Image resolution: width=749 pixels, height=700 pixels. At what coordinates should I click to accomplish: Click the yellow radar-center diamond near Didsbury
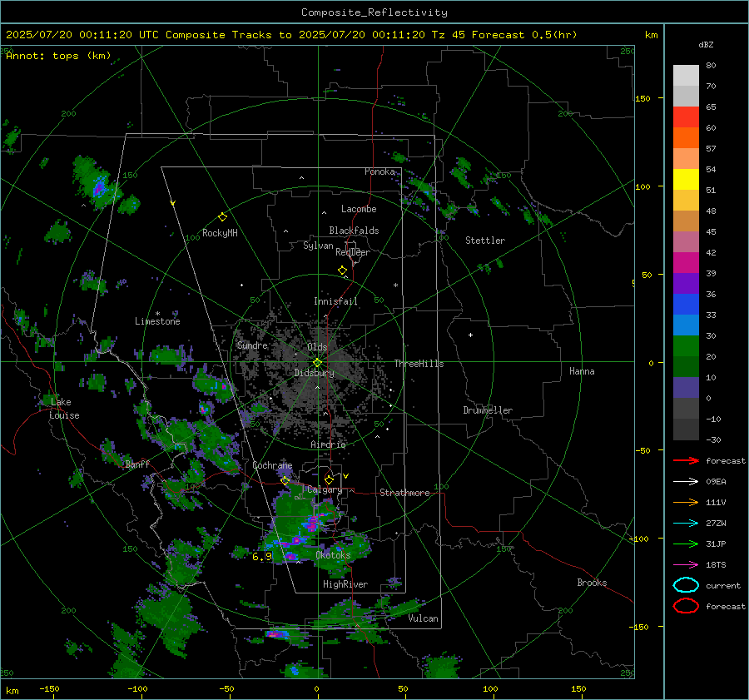pos(317,363)
